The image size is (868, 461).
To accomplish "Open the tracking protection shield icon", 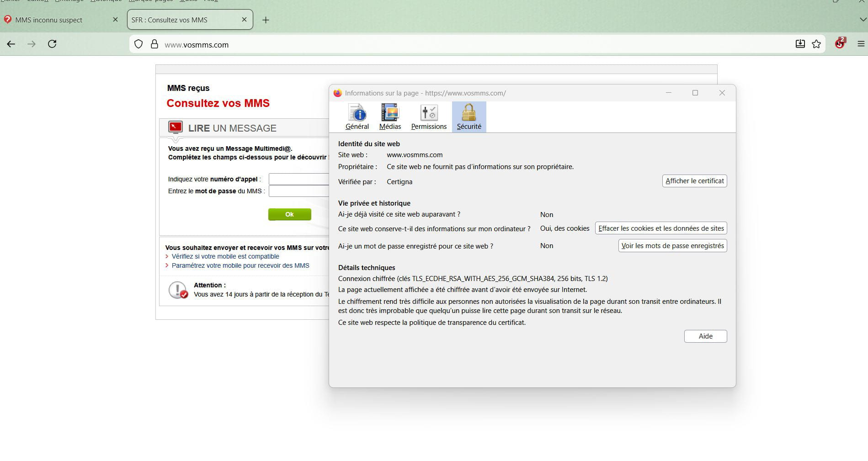I will 138,44.
